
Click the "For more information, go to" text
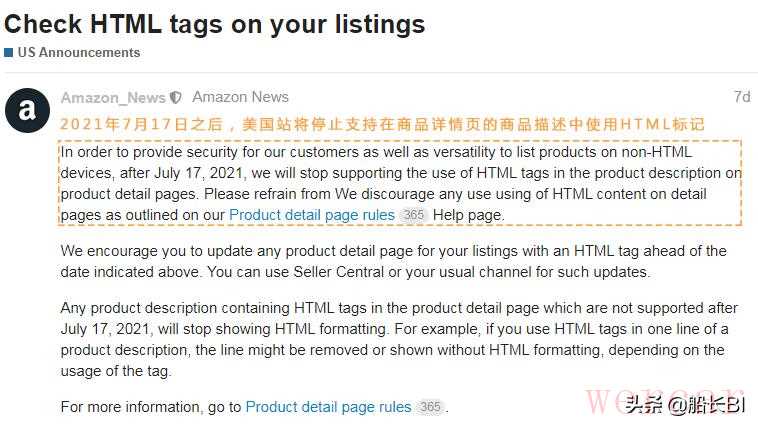[x=150, y=407]
